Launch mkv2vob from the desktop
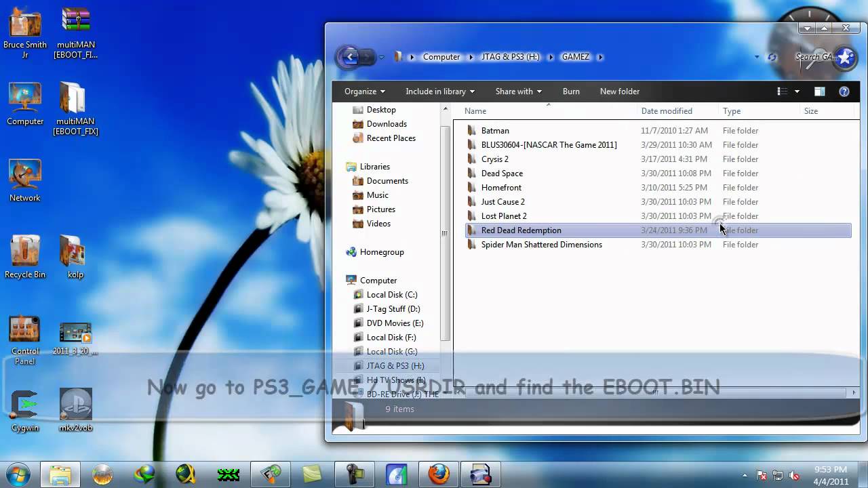 (x=75, y=411)
